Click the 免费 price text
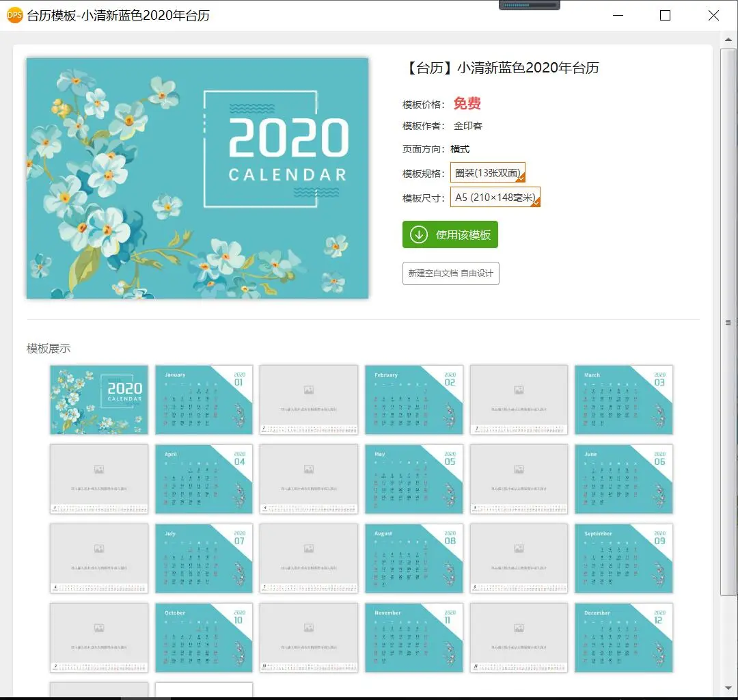Screen dimensions: 738x700 tap(467, 103)
